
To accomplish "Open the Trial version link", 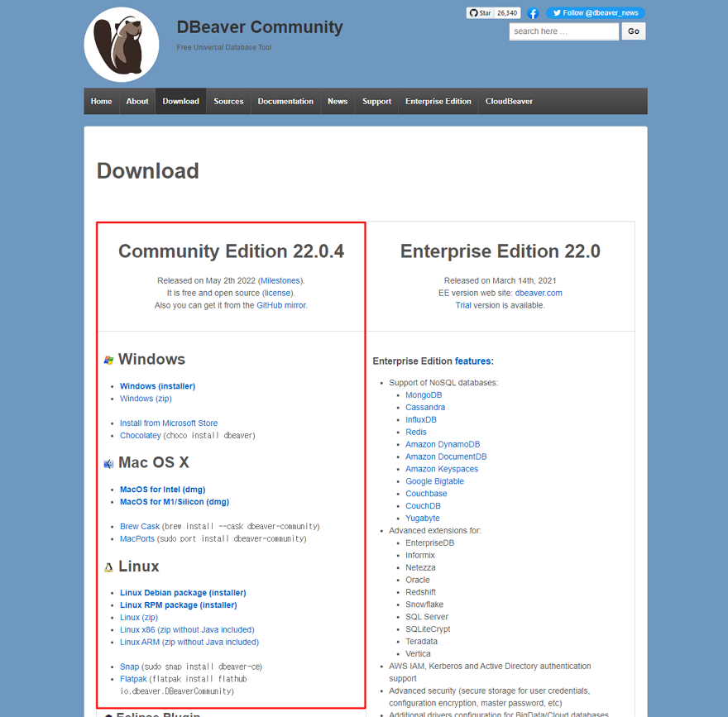I will click(463, 305).
